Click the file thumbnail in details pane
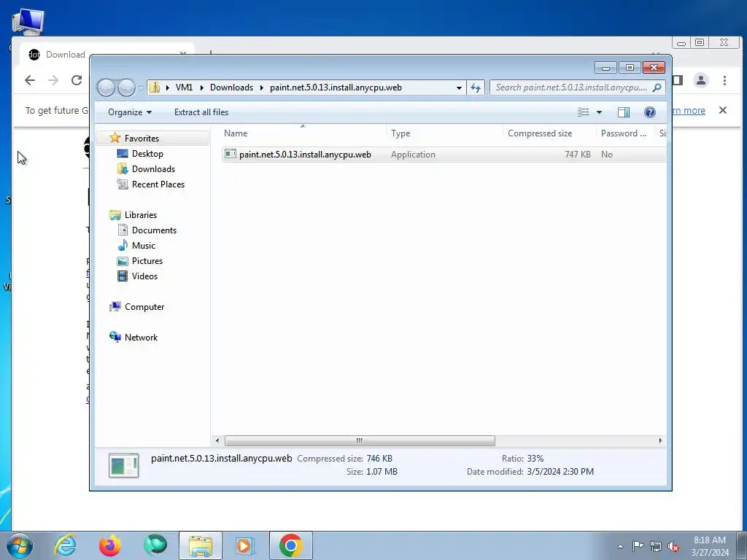 (123, 465)
